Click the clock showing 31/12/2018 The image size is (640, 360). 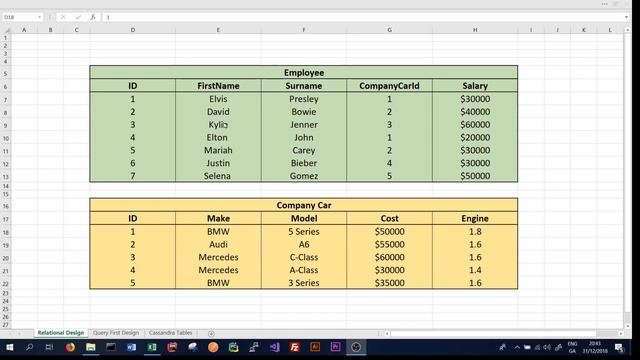click(595, 347)
